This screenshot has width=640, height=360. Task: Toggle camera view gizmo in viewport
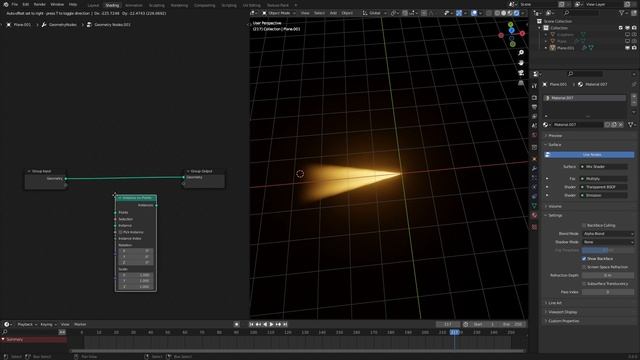pos(521,73)
